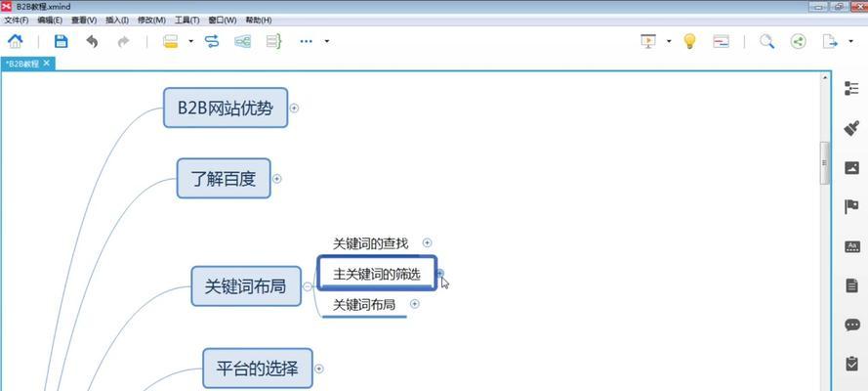Open the Gantt chart view icon
This screenshot has height=391, width=868.
point(721,41)
